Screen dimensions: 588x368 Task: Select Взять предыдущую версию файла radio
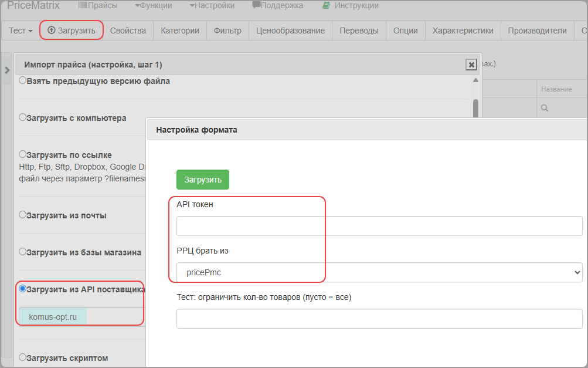pyautogui.click(x=22, y=80)
